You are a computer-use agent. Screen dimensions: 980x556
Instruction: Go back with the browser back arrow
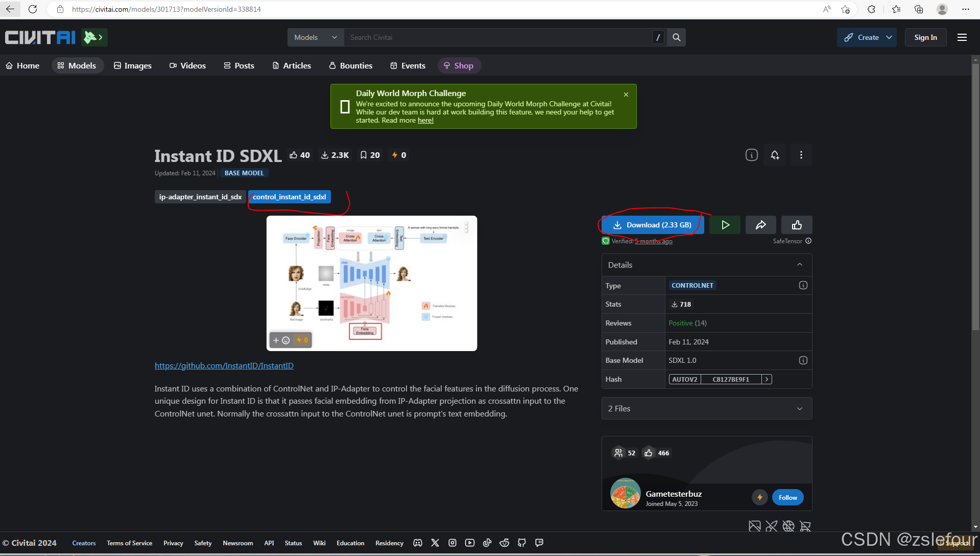pos(10,9)
